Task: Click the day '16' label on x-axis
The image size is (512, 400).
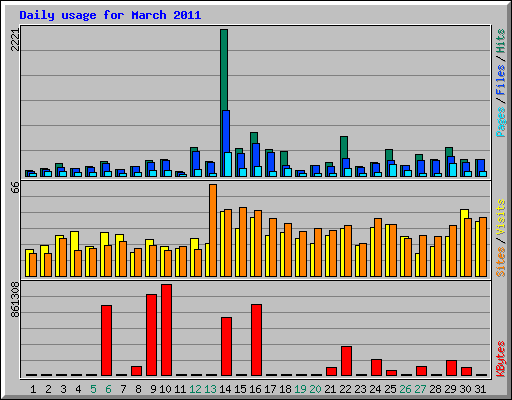Action: point(255,389)
